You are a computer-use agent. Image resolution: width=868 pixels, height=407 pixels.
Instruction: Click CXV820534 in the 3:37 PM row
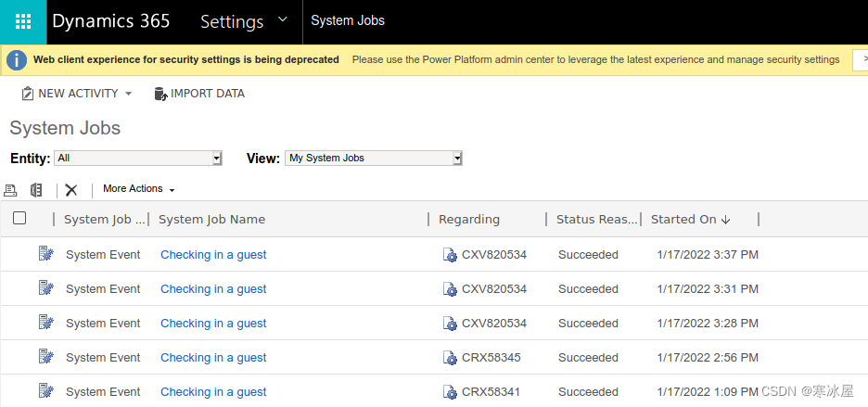[x=494, y=255]
